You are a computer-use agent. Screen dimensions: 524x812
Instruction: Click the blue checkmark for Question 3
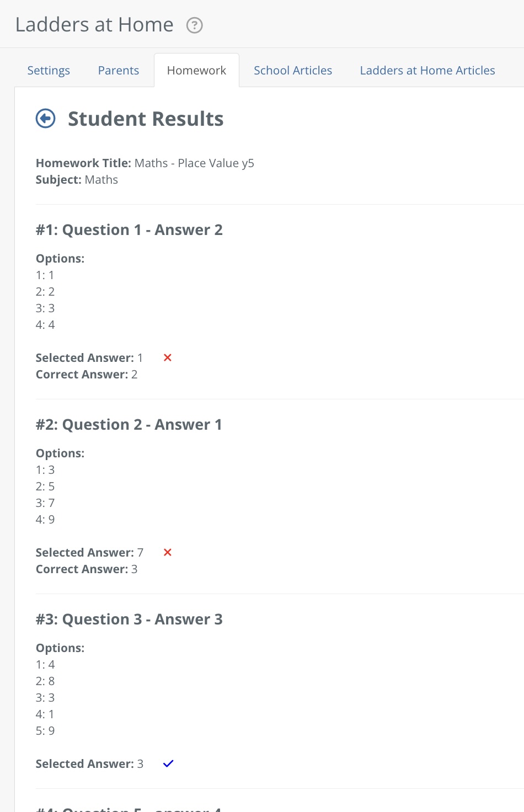[x=168, y=763]
